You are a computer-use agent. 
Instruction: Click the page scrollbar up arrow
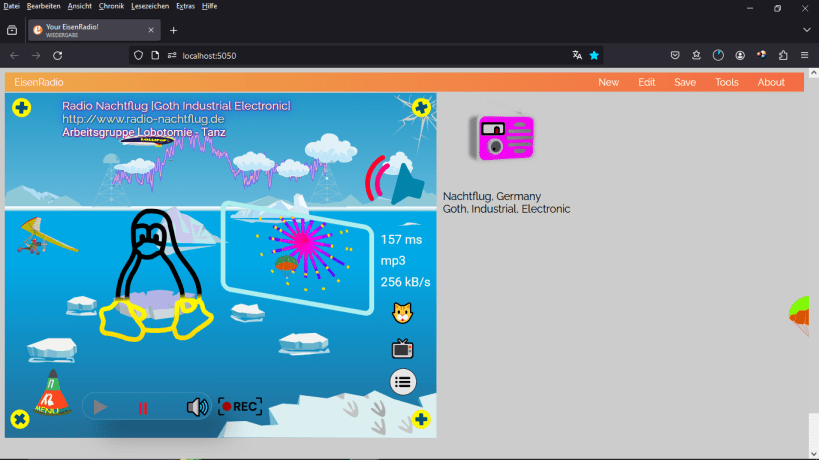(x=813, y=74)
